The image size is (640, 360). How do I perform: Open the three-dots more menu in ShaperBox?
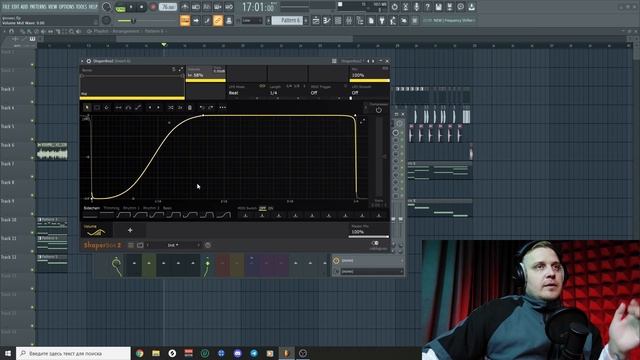(x=222, y=107)
